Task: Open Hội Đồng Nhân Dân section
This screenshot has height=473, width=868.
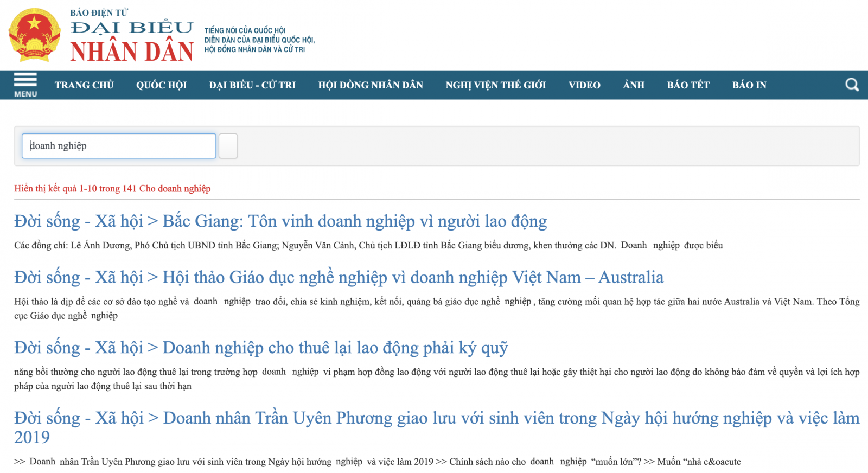Action: coord(371,85)
